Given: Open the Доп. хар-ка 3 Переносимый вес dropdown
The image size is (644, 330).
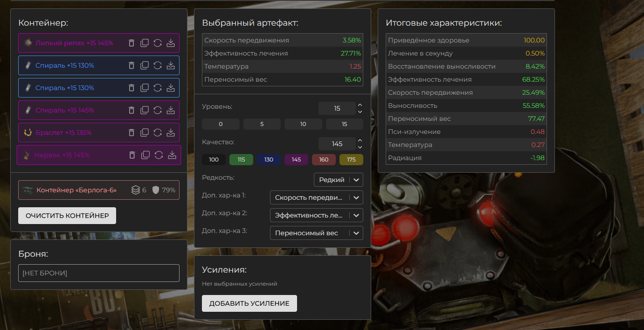Looking at the screenshot, I should click(x=316, y=233).
